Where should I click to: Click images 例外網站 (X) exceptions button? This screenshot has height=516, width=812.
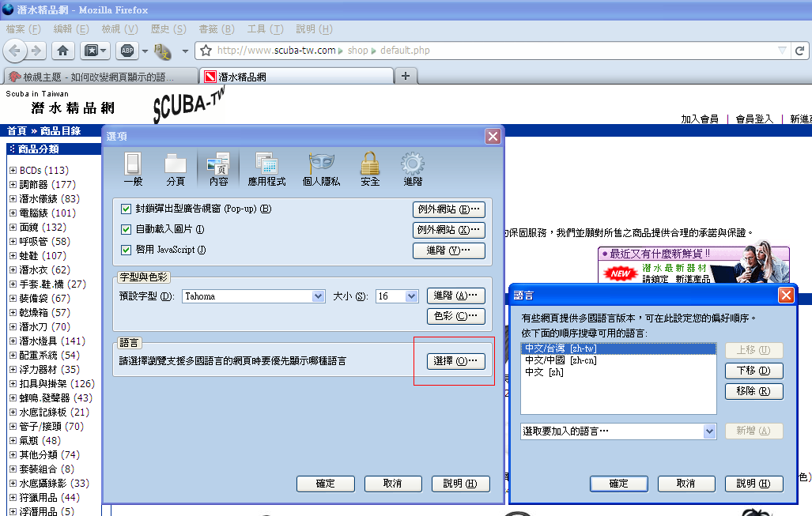(x=449, y=230)
